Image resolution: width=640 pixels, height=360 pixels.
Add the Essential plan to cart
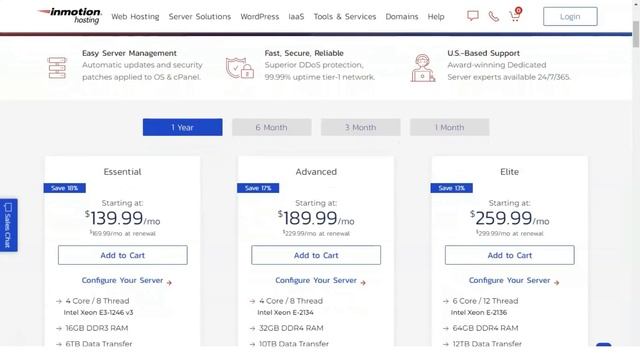tap(122, 255)
